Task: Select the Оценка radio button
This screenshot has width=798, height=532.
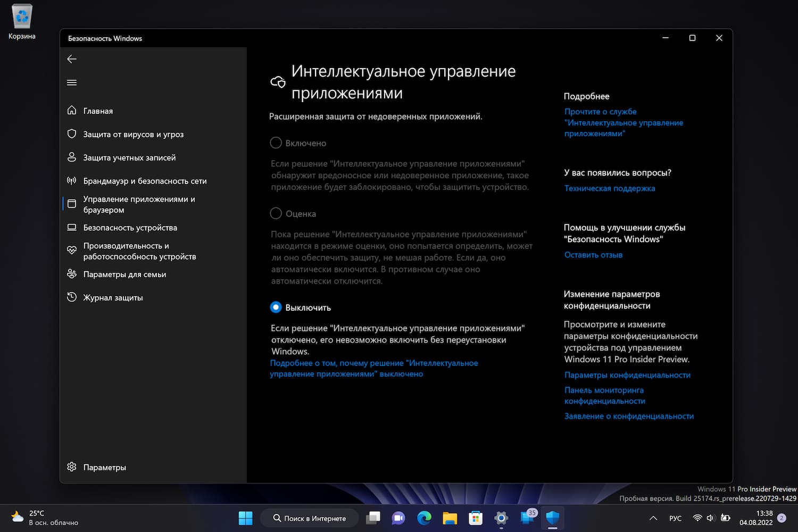Action: [276, 213]
